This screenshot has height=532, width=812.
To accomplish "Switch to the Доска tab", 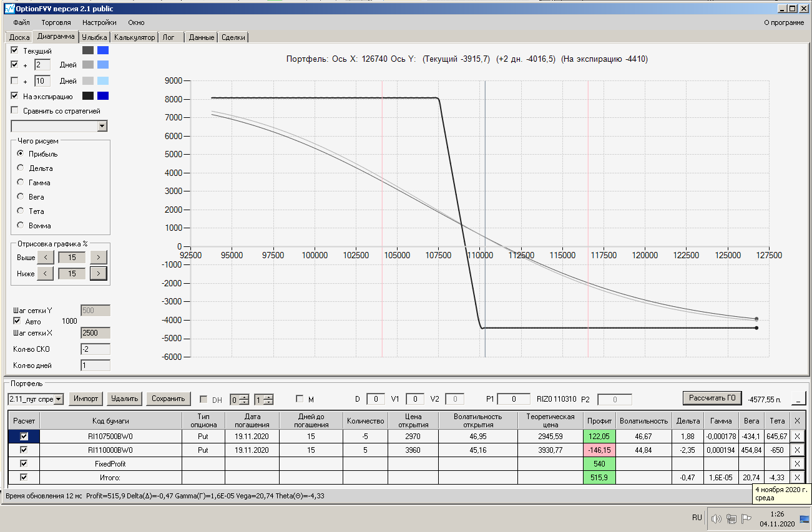I will pyautogui.click(x=19, y=37).
